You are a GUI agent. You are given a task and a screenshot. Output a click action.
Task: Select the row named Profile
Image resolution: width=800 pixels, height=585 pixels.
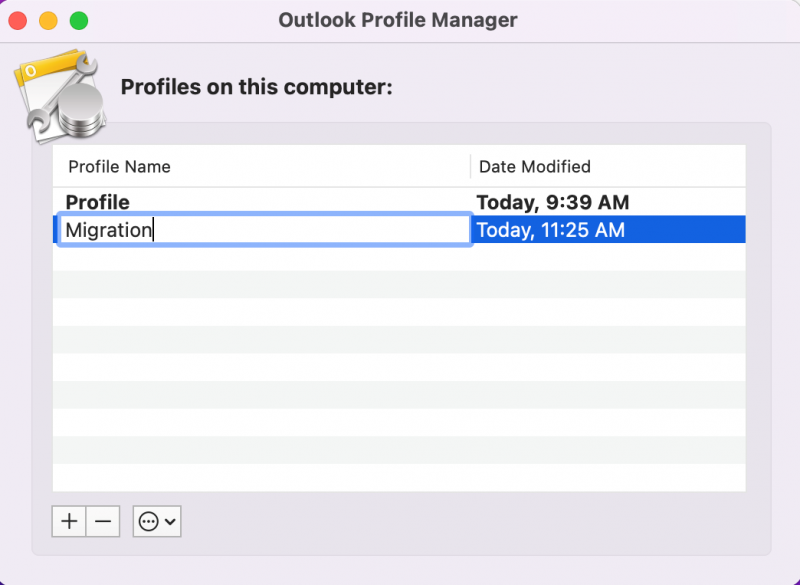coord(399,202)
